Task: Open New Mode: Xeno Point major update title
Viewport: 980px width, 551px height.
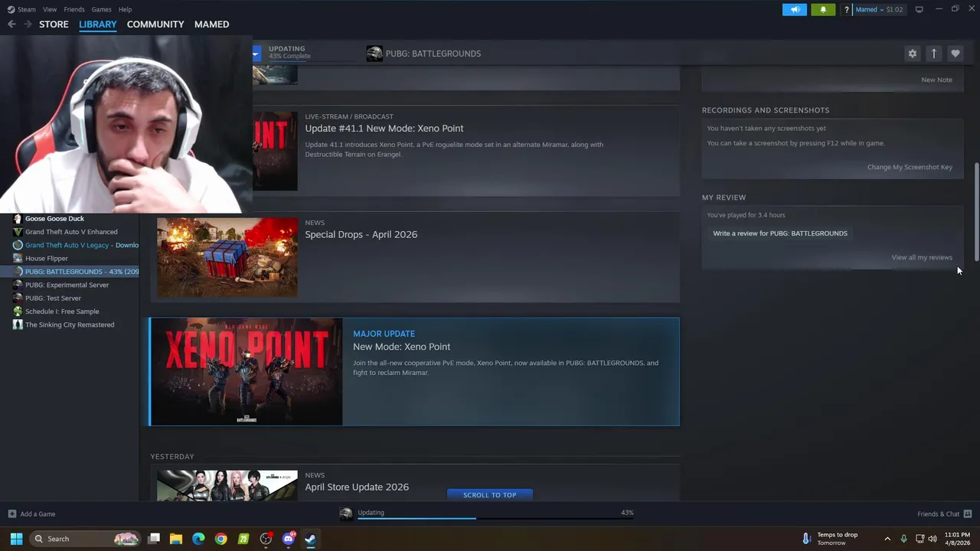Action: click(x=401, y=347)
